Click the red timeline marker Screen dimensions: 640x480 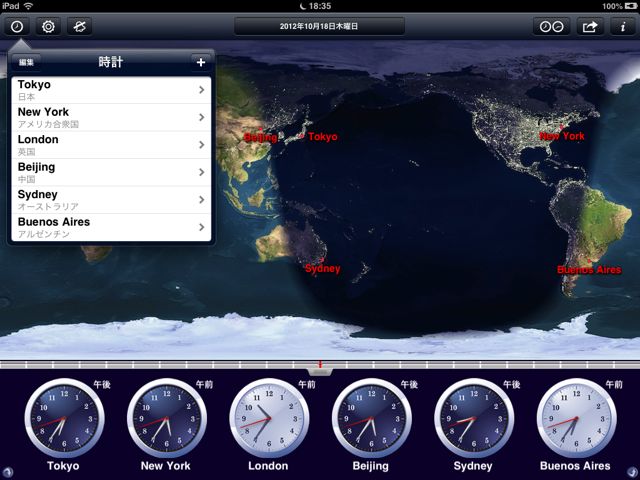click(320, 364)
